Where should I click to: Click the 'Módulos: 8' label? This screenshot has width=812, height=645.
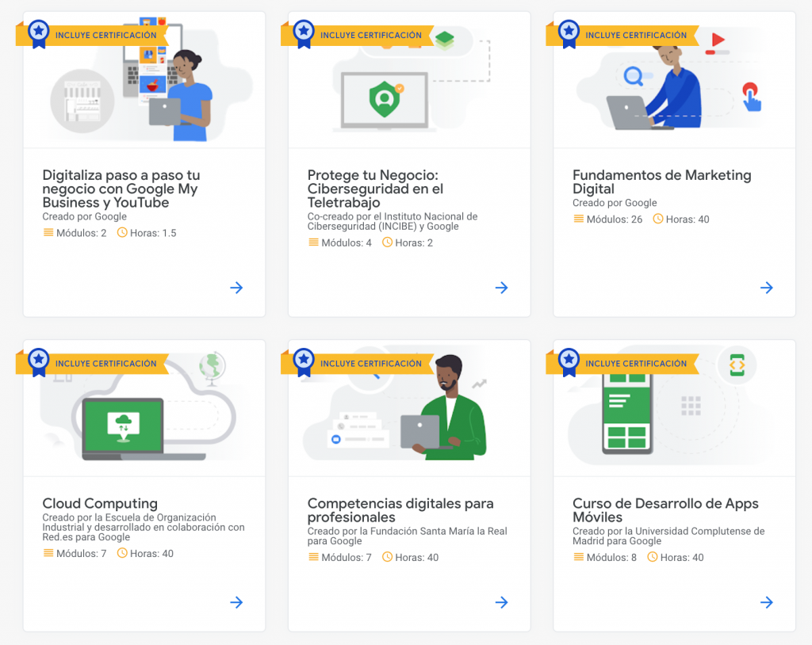[x=611, y=558]
